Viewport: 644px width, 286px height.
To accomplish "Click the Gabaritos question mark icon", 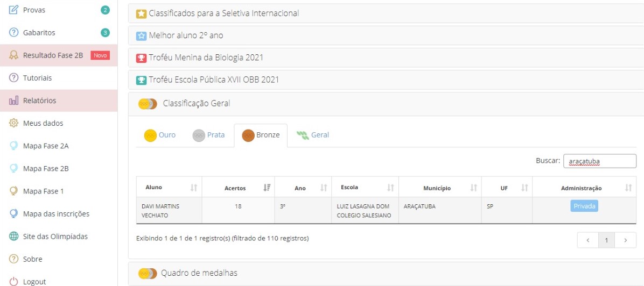I will click(x=13, y=32).
